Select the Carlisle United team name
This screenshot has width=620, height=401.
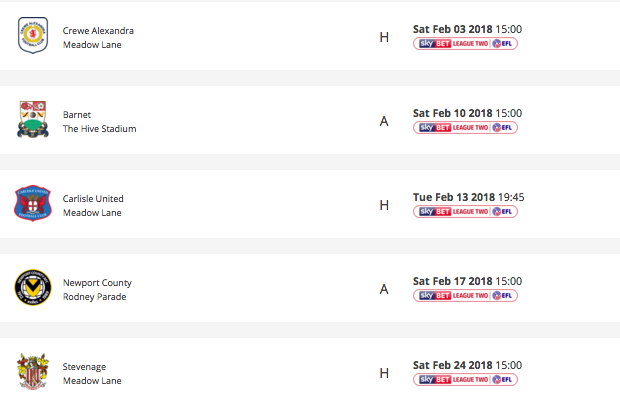pyautogui.click(x=93, y=198)
